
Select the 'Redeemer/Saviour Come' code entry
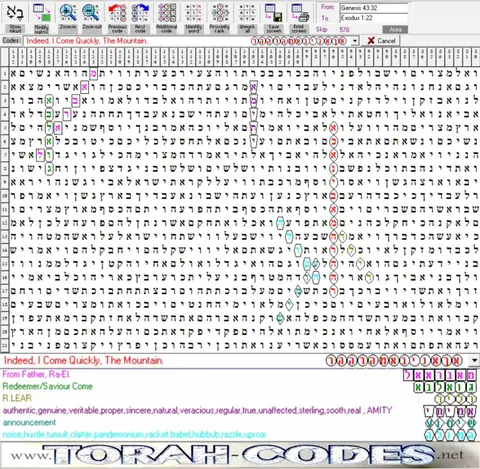(47, 386)
